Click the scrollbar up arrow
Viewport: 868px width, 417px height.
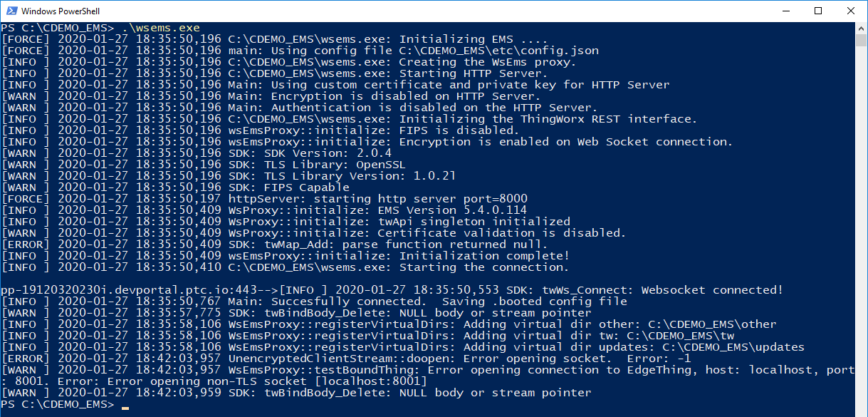tap(861, 28)
